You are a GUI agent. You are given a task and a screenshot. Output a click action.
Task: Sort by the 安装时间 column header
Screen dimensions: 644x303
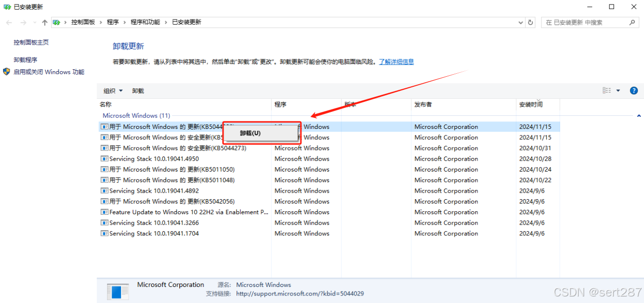point(538,104)
